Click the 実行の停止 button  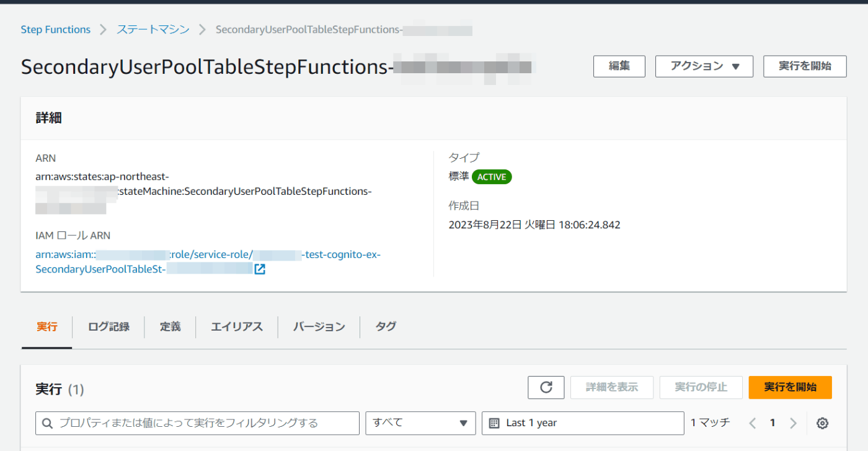tap(701, 387)
